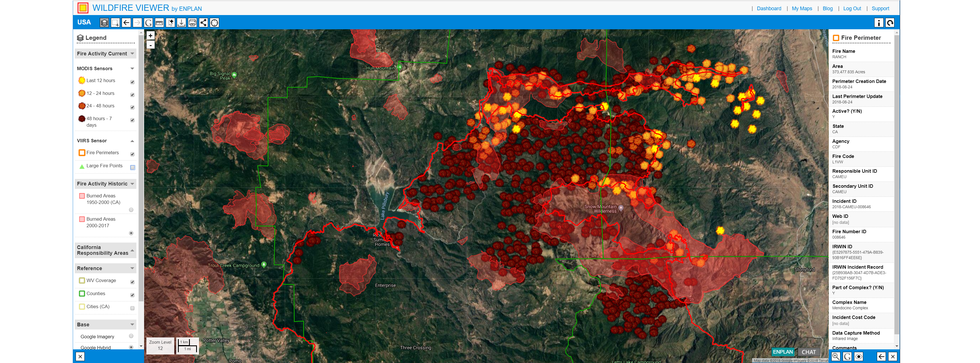
Task: Open the Blog link
Action: tap(827, 8)
